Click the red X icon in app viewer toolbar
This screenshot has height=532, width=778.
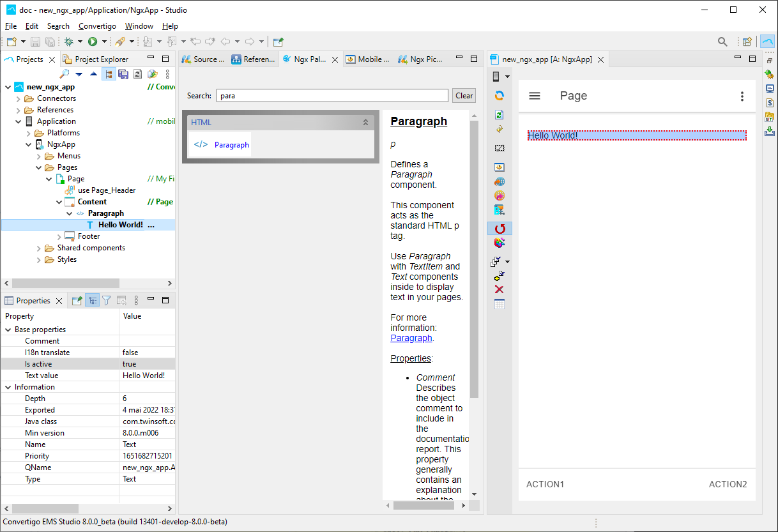[x=500, y=290]
